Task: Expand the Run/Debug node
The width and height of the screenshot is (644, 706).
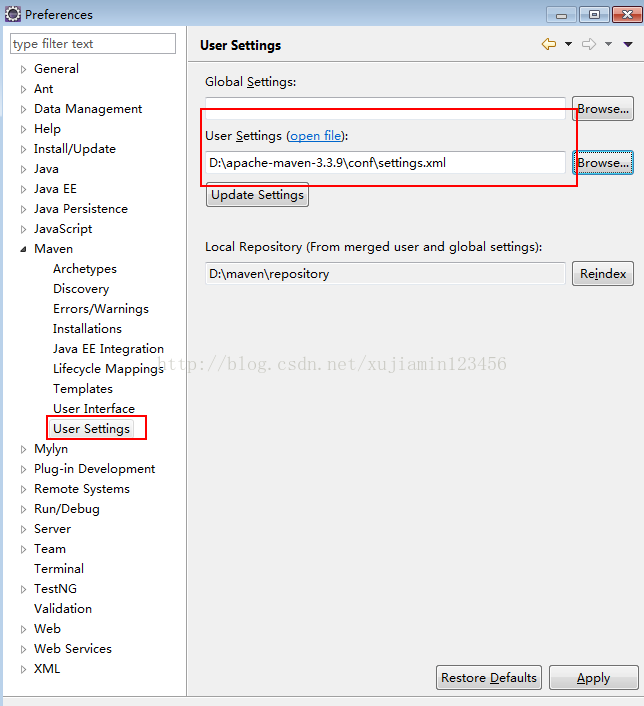Action: pyautogui.click(x=23, y=509)
